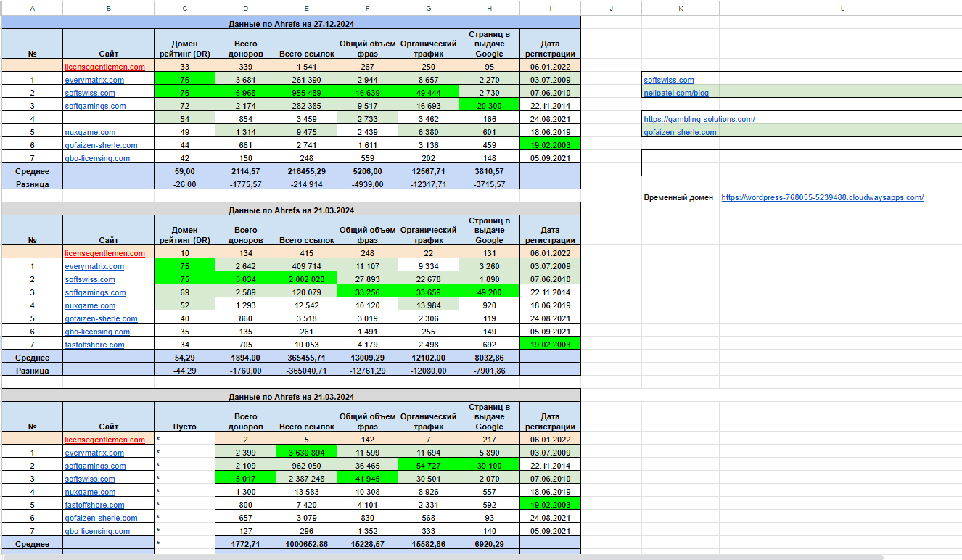Click the column E header
962x560 pixels.
click(306, 9)
